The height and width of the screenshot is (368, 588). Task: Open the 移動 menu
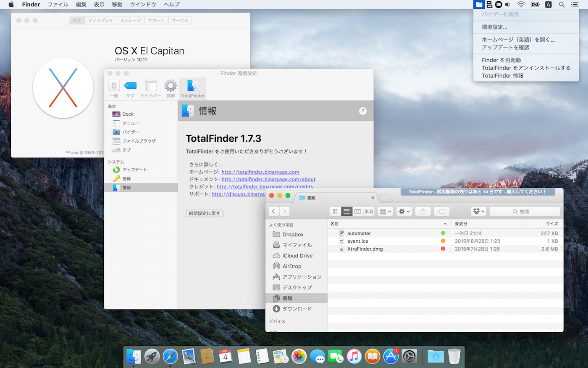point(117,5)
